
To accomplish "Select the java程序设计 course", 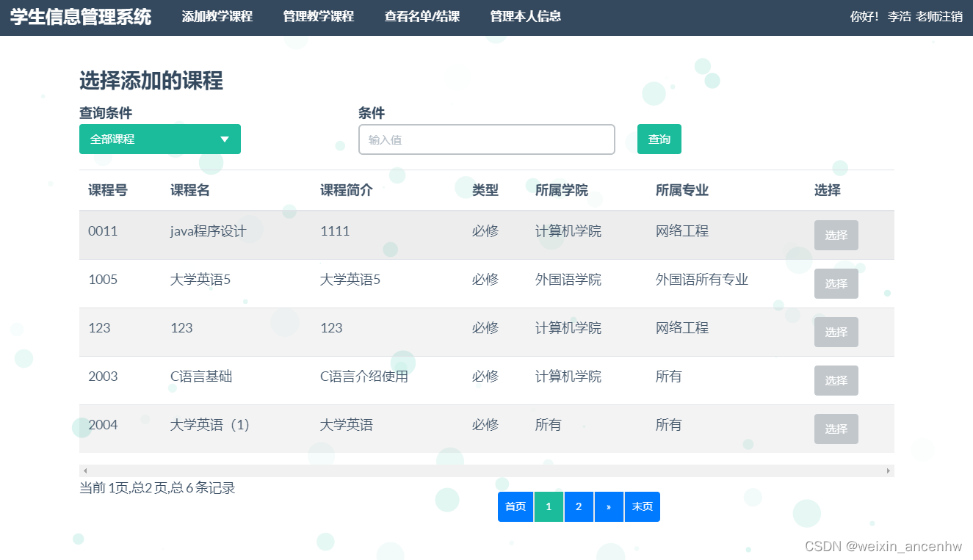I will pyautogui.click(x=836, y=235).
